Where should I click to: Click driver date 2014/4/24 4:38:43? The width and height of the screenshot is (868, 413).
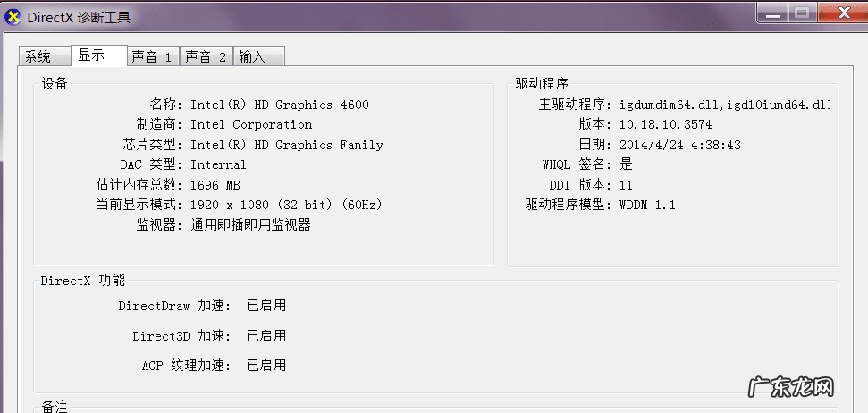pos(679,145)
